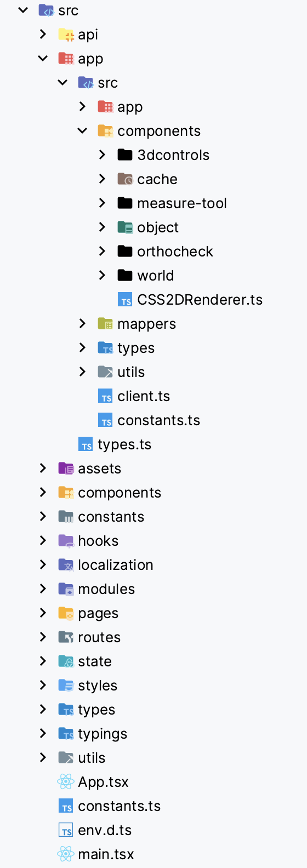Click the state folder teal icon

66,661
